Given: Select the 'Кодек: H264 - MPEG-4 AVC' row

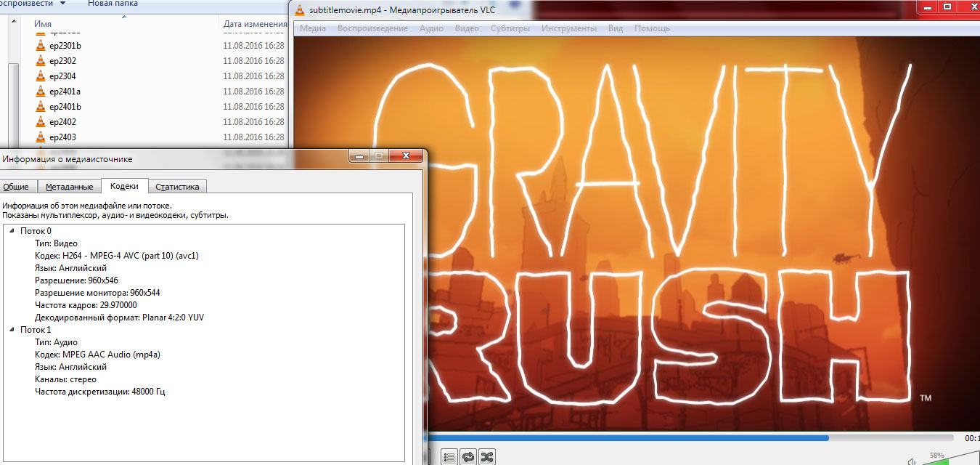Looking at the screenshot, I should click(117, 256).
